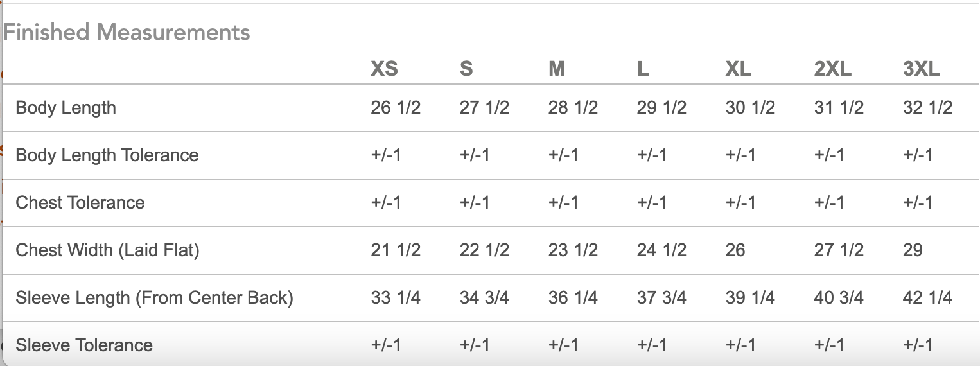Click the XL chest width value 26

(735, 250)
